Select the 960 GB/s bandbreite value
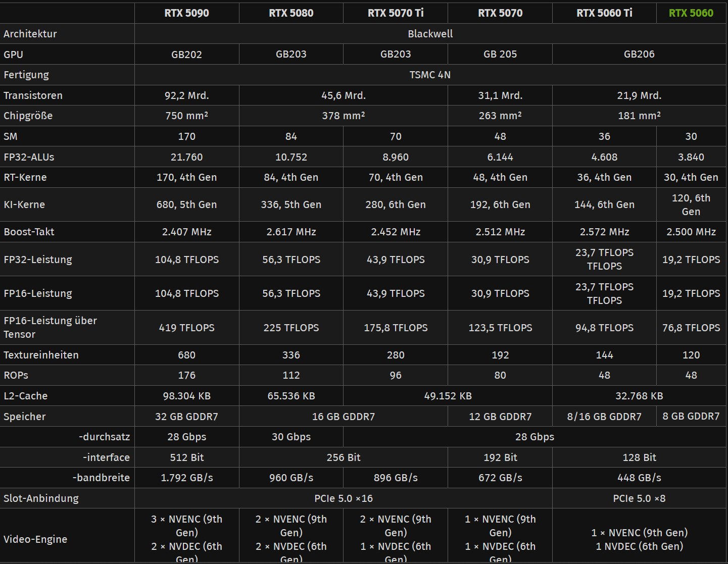This screenshot has height=564, width=728. [x=291, y=478]
